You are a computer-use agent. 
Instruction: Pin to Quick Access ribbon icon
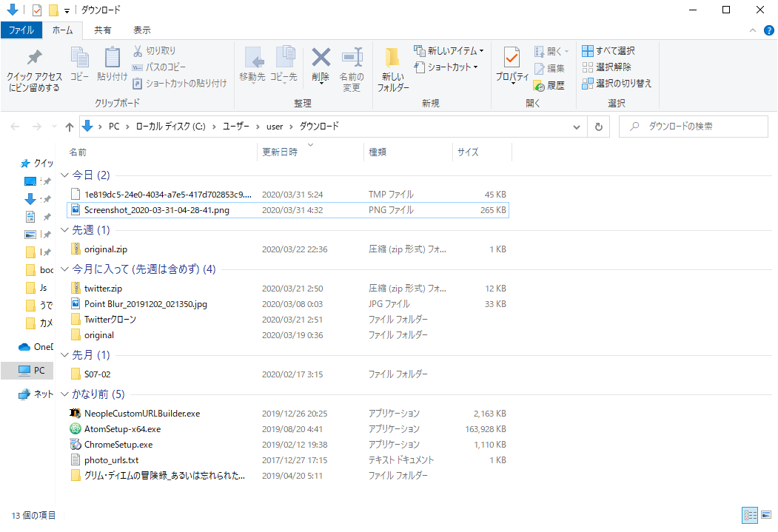tap(34, 70)
